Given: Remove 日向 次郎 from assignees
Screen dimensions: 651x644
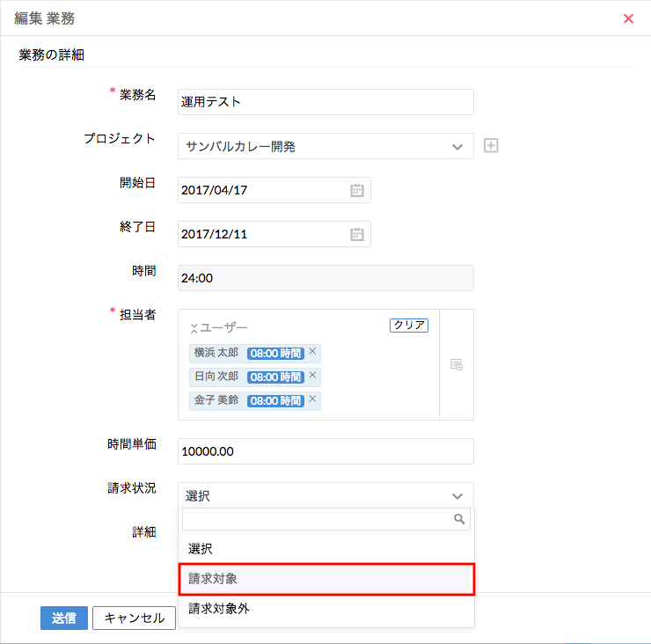Looking at the screenshot, I should [312, 376].
